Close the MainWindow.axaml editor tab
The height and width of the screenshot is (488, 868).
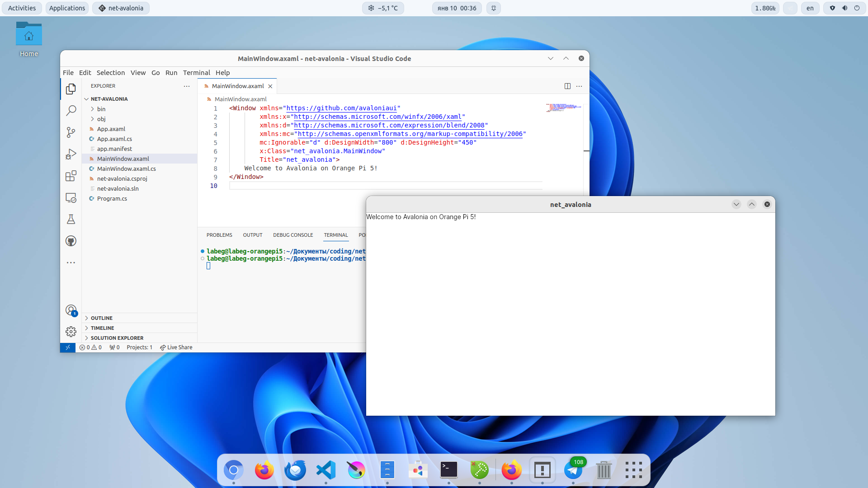coord(270,86)
